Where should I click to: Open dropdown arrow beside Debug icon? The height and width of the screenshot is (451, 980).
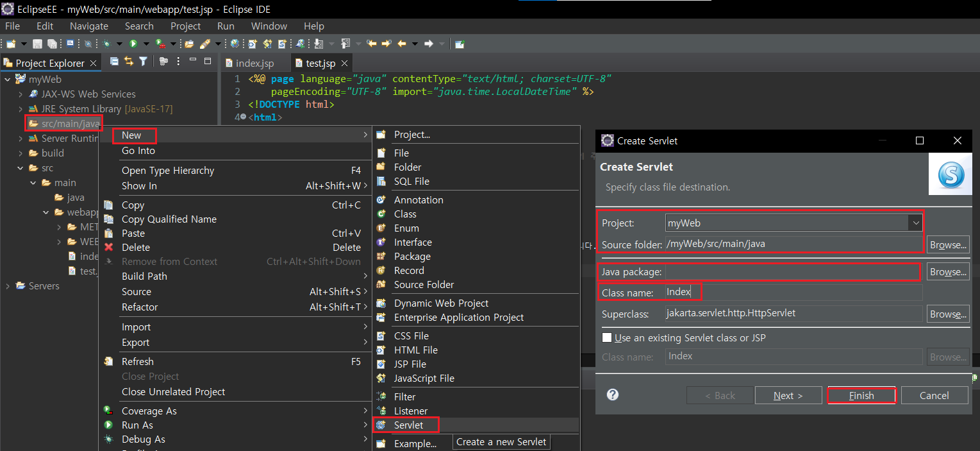click(119, 44)
